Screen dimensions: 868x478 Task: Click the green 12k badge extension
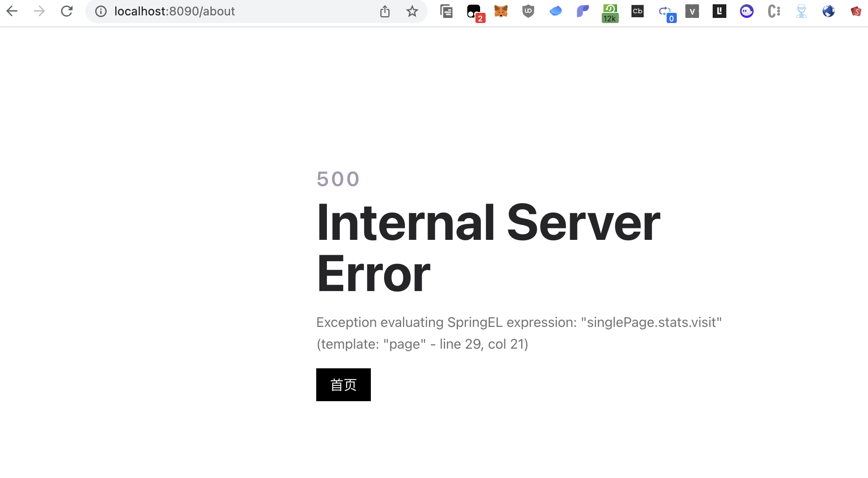610,13
